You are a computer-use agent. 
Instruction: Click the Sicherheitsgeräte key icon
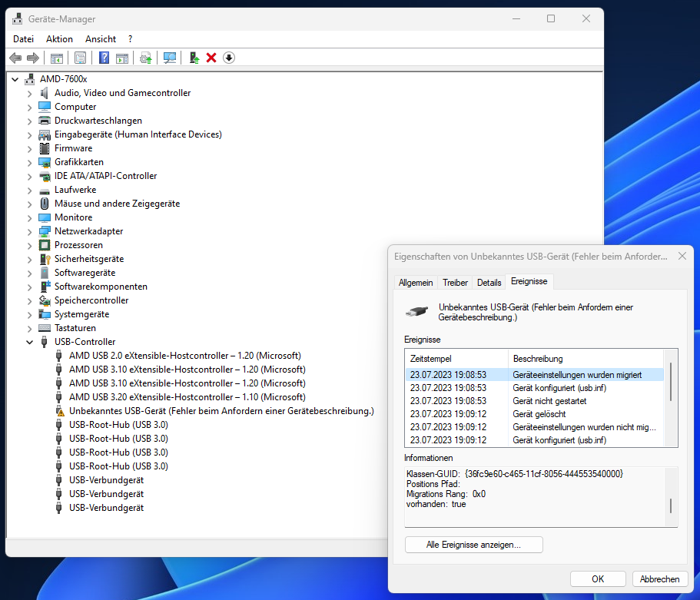(x=45, y=259)
